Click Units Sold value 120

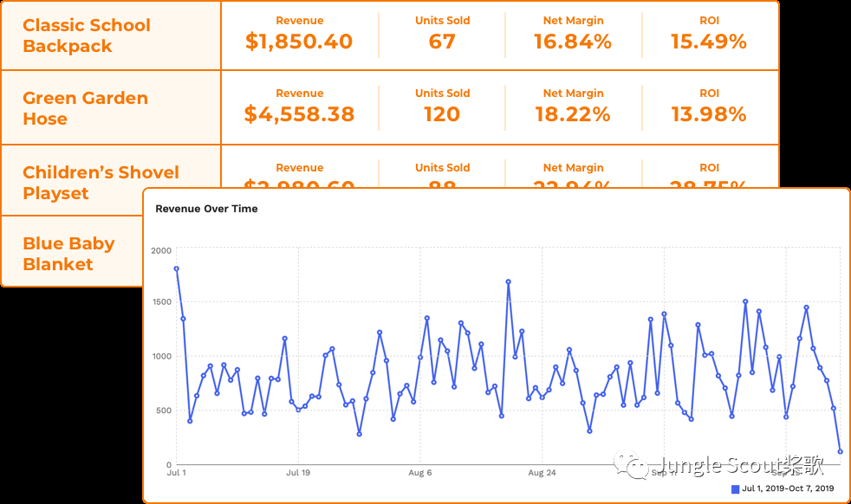(x=442, y=114)
